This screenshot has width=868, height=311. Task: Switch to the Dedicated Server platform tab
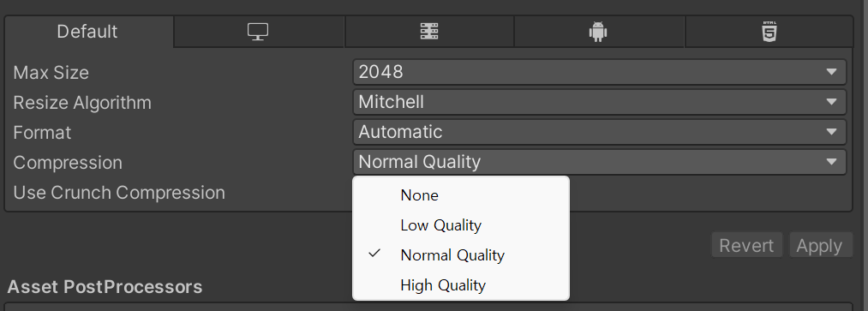coord(429,32)
